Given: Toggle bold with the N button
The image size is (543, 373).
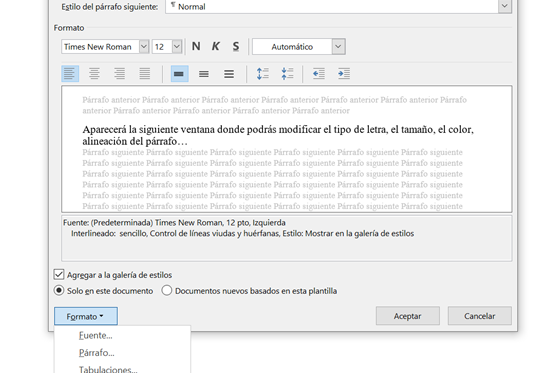Looking at the screenshot, I should click(x=196, y=46).
